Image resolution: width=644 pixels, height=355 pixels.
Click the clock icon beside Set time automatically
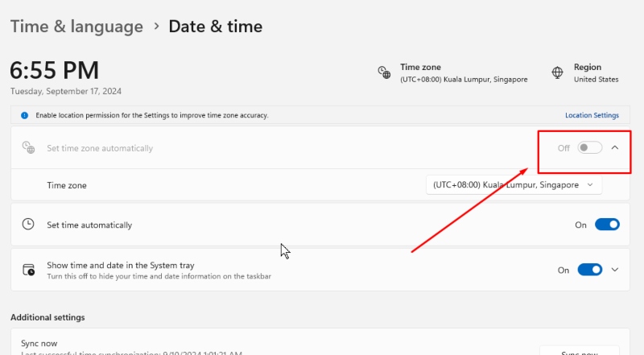[x=28, y=225]
